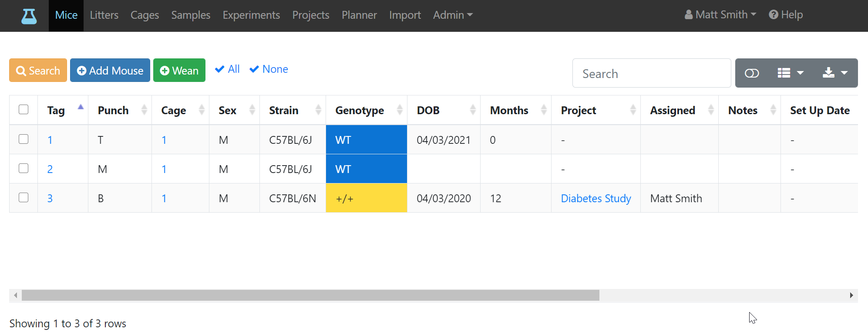The image size is (868, 336).
Task: Open the Diabetes Study project link
Action: 596,198
